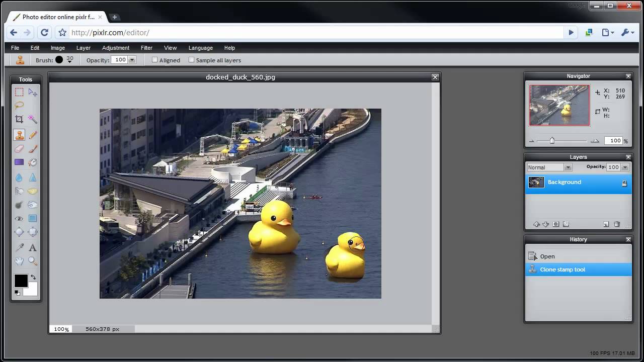
Task: Move the layer up in Layers panel
Action: 536,224
